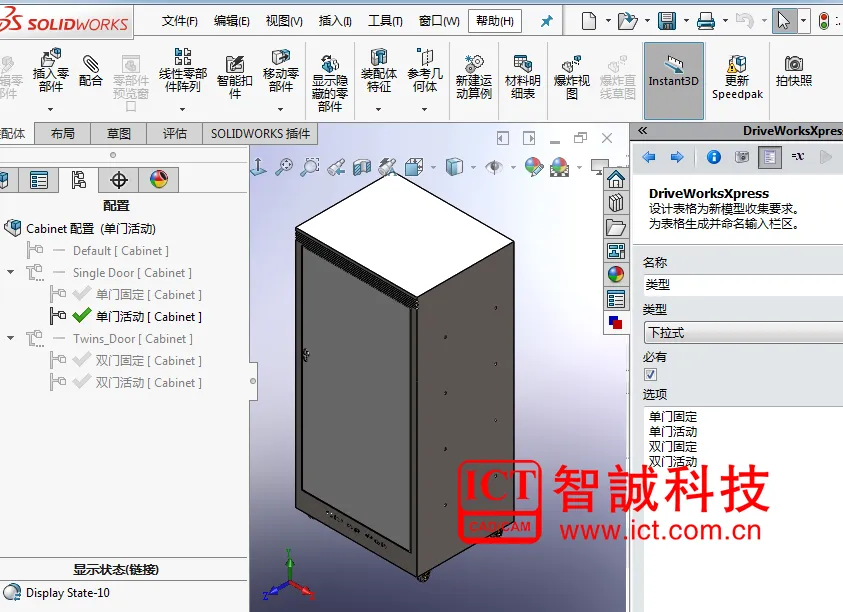Image resolution: width=843 pixels, height=612 pixels.
Task: Create a New Motion Study (新建运动算例)
Action: coord(474,77)
